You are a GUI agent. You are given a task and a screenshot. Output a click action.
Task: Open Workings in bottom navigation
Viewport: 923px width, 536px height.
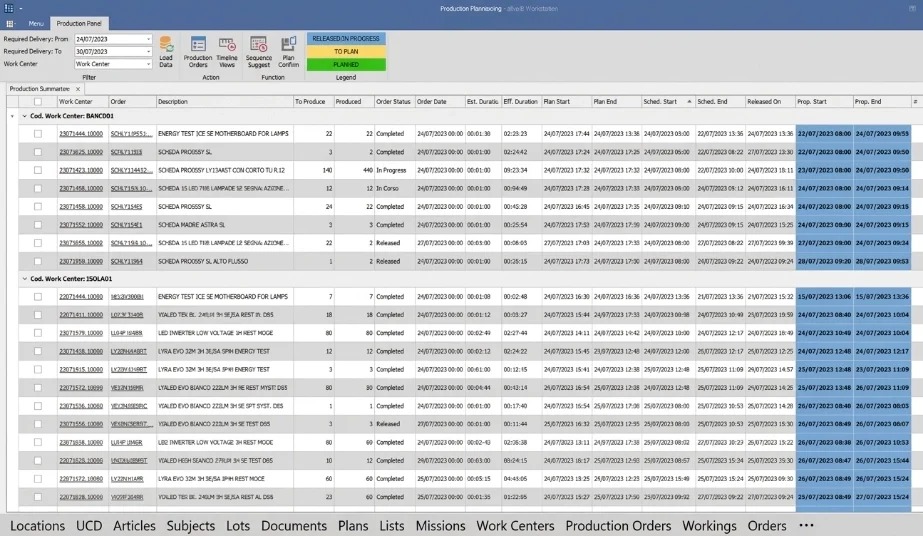click(709, 526)
